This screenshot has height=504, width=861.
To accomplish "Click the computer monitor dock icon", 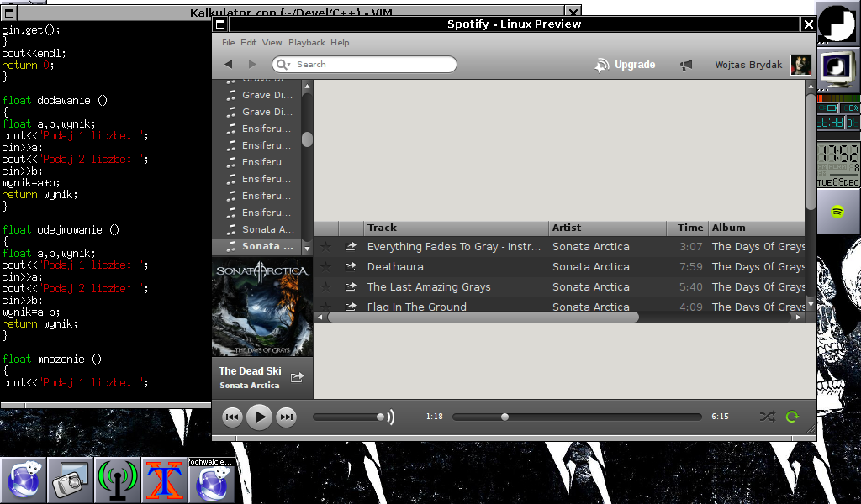I will tap(838, 69).
